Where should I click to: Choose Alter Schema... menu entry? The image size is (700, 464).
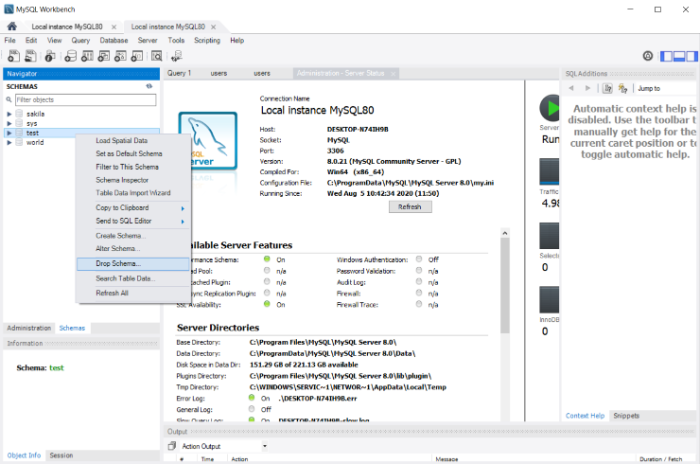click(x=133, y=248)
